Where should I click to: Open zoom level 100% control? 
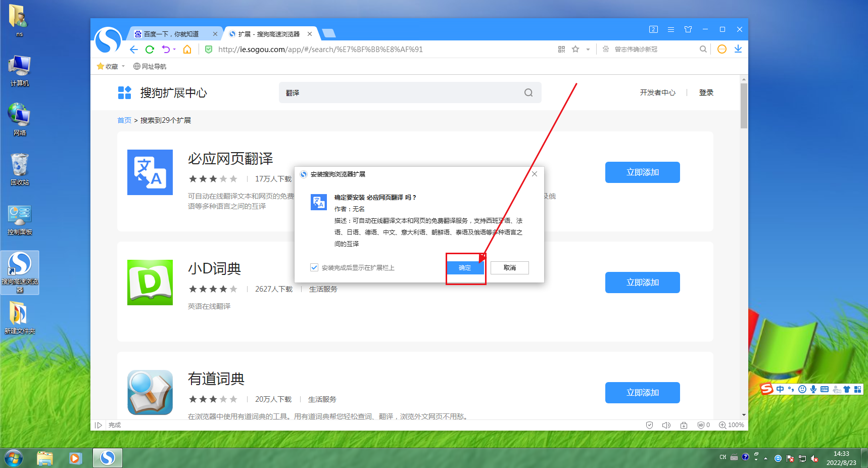[732, 425]
